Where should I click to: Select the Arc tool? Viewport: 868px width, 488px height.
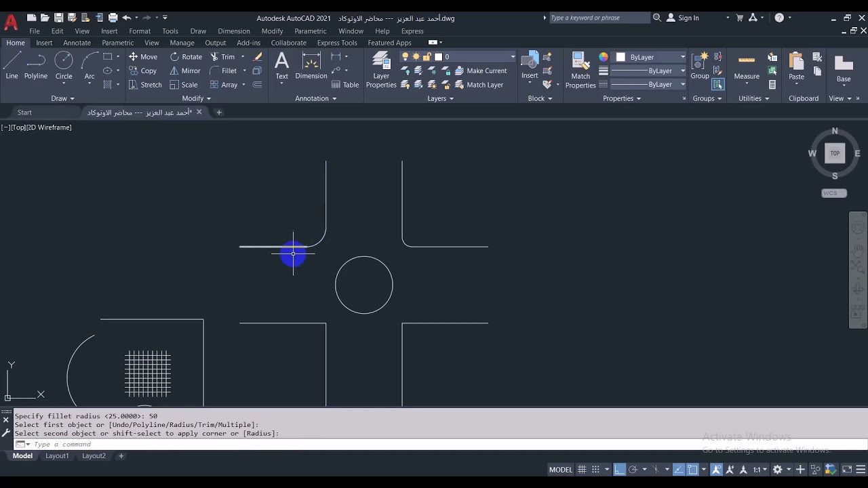tap(90, 66)
